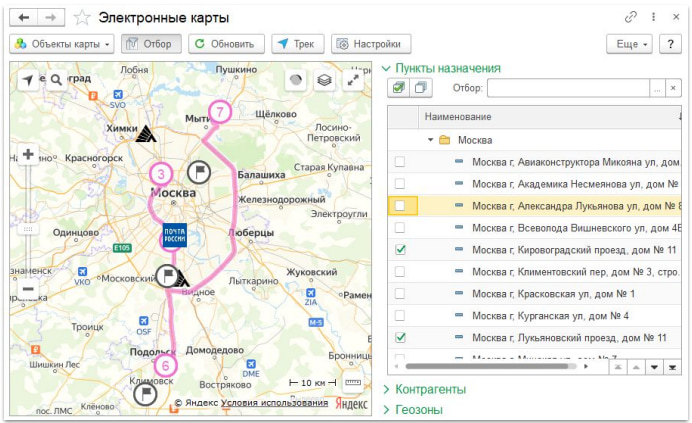This screenshot has height=423, width=692.
Task: Jump to first list item button
Action: (x=618, y=367)
